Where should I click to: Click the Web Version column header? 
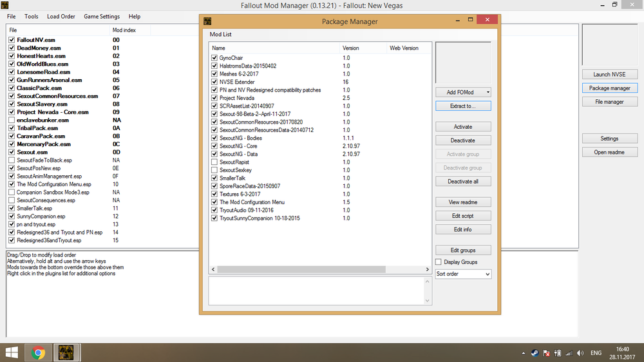pyautogui.click(x=409, y=48)
